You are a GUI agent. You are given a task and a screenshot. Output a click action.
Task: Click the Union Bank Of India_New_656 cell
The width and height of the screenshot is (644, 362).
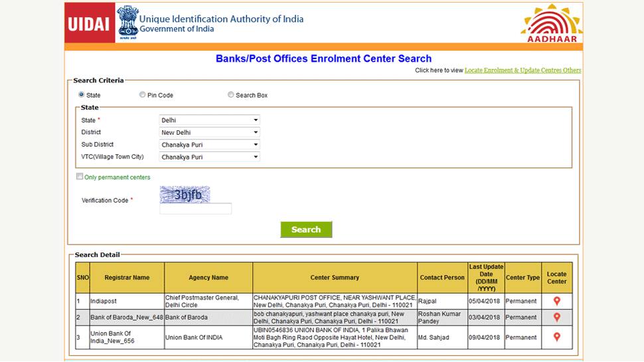[127, 337]
